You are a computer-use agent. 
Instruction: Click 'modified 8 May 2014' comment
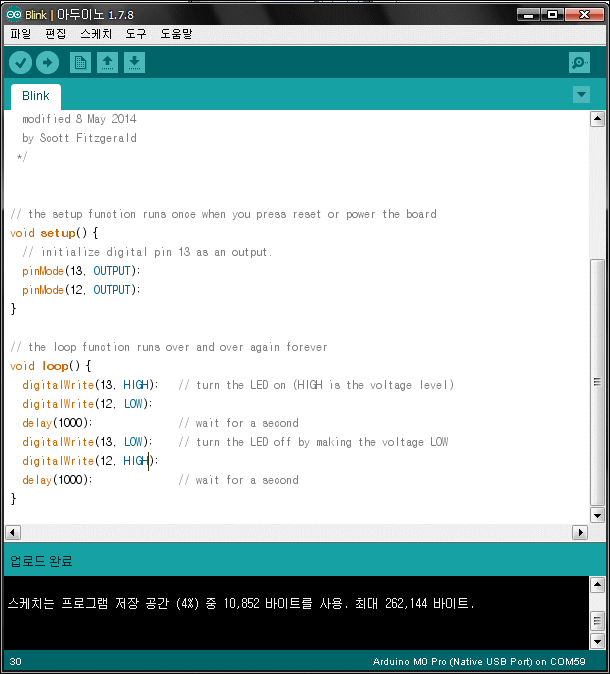79,119
